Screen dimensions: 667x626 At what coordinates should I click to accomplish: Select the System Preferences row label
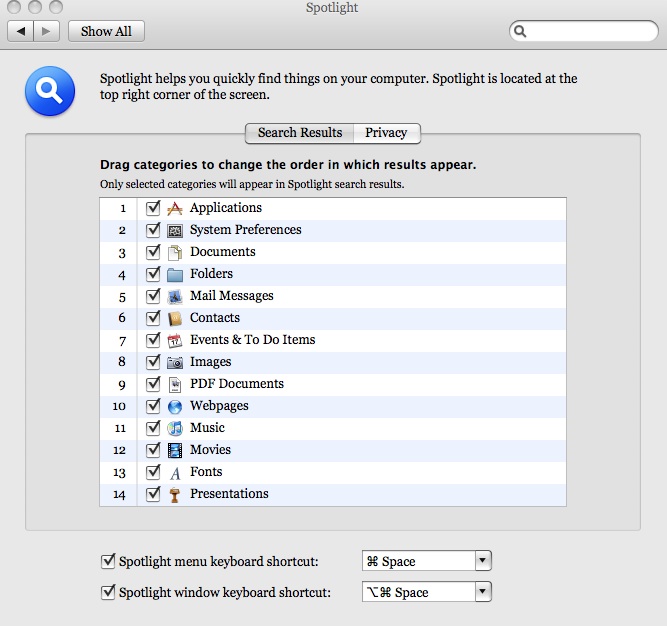[245, 230]
